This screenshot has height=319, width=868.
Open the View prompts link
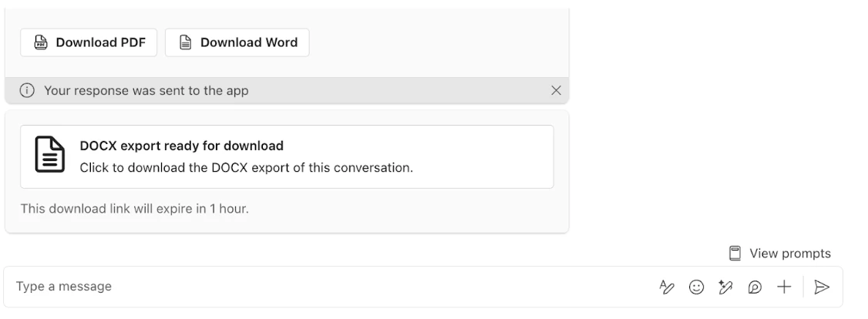coord(789,253)
